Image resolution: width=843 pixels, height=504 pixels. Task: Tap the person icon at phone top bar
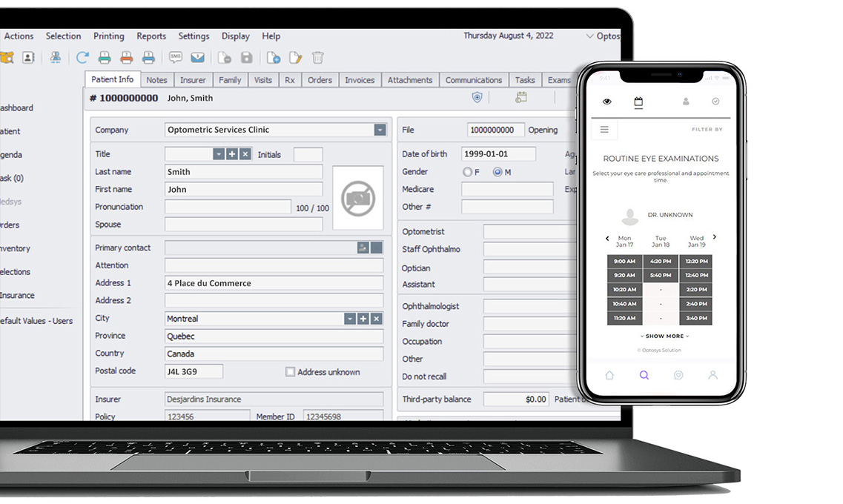click(x=686, y=102)
